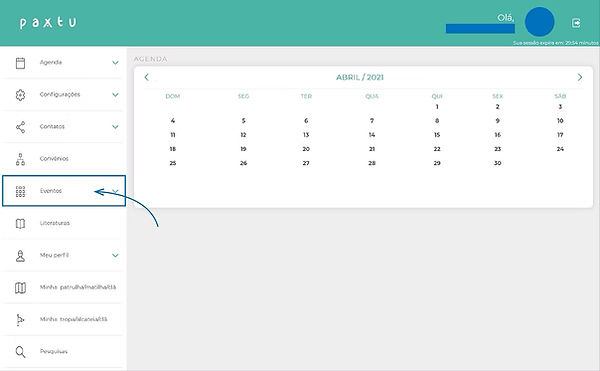This screenshot has width=600, height=371.
Task: Expand the Configurações chevron
Action: (x=115, y=94)
